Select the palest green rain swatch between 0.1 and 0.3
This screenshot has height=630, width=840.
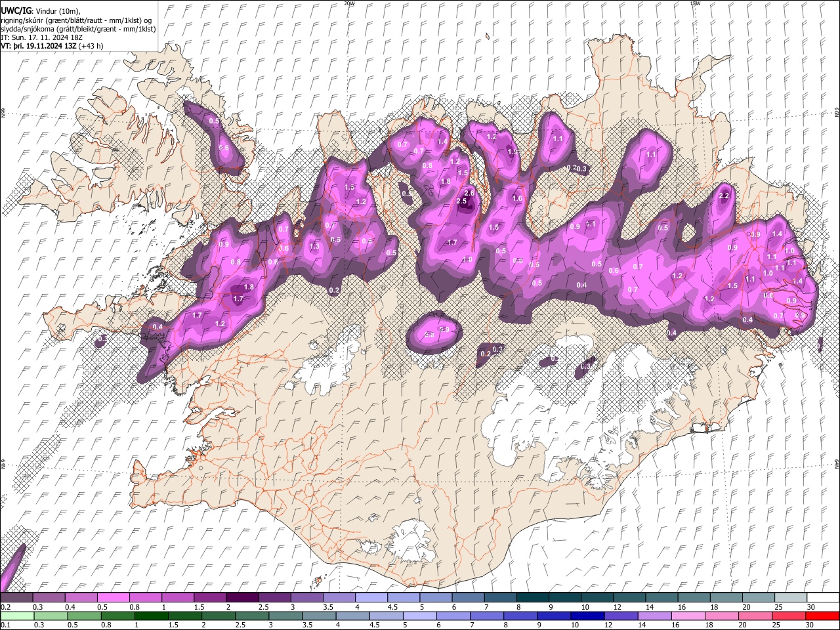[16, 616]
